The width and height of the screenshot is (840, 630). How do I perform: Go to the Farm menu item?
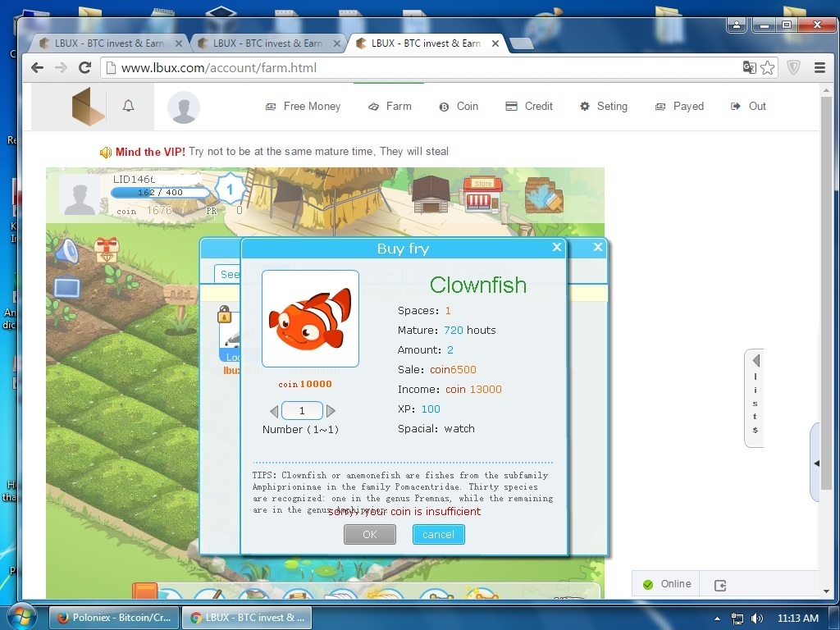(x=390, y=106)
